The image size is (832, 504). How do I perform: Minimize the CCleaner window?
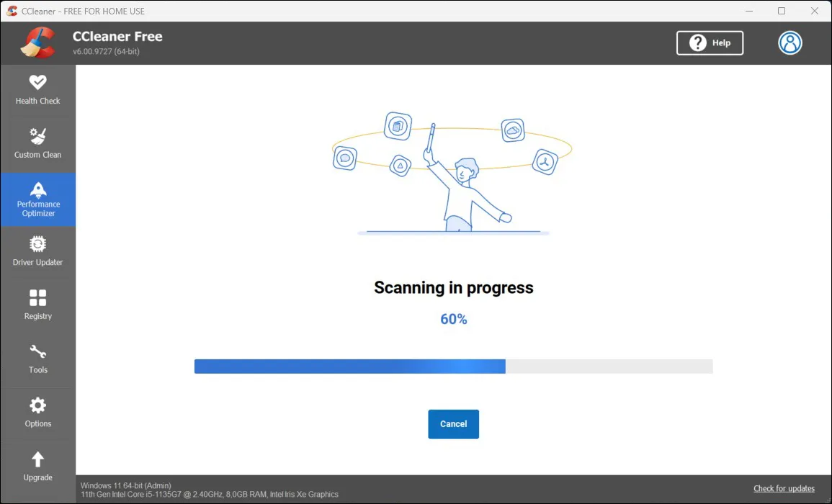(748, 11)
